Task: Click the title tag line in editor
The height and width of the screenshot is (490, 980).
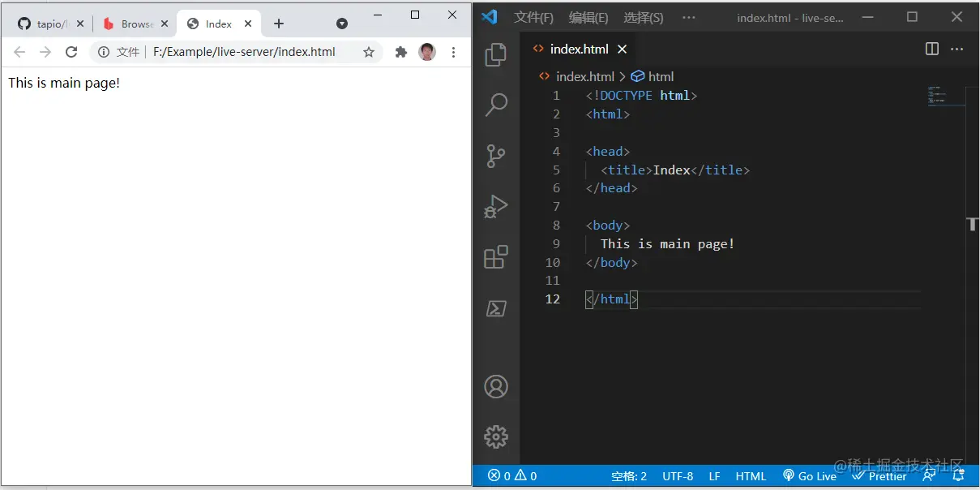Action: click(675, 170)
